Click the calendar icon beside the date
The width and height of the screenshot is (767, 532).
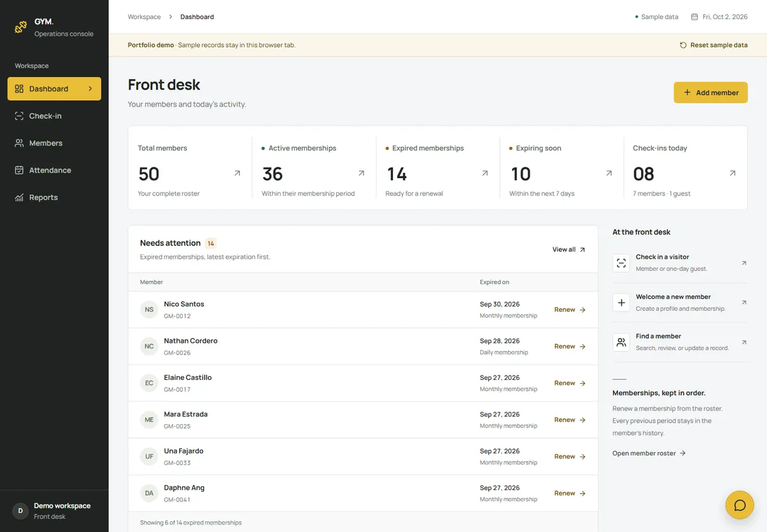pos(694,17)
